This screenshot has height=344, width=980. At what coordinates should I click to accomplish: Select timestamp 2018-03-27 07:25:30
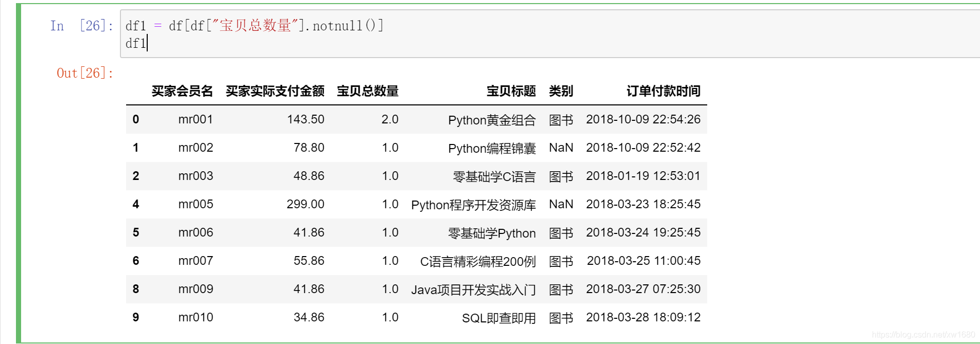(x=643, y=289)
